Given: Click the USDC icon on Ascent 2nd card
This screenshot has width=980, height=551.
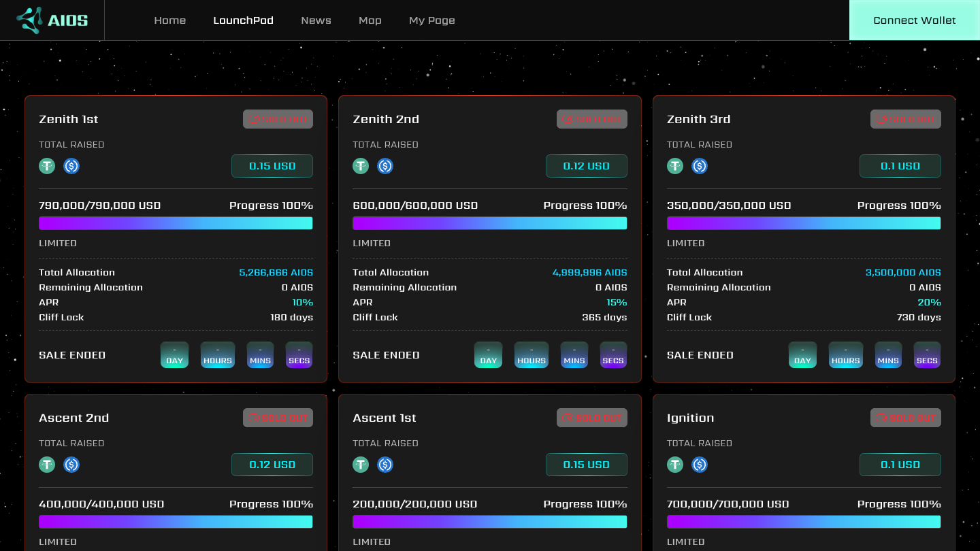Looking at the screenshot, I should click(x=71, y=465).
